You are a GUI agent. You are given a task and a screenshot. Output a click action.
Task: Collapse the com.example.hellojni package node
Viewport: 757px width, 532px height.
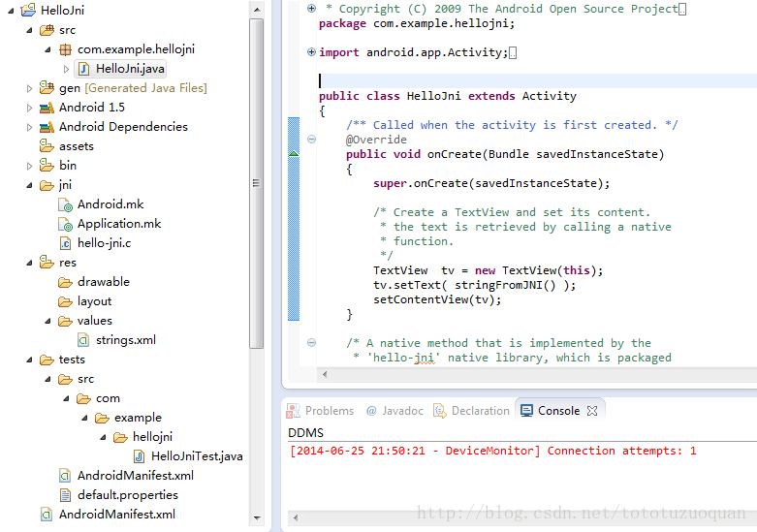(x=47, y=49)
